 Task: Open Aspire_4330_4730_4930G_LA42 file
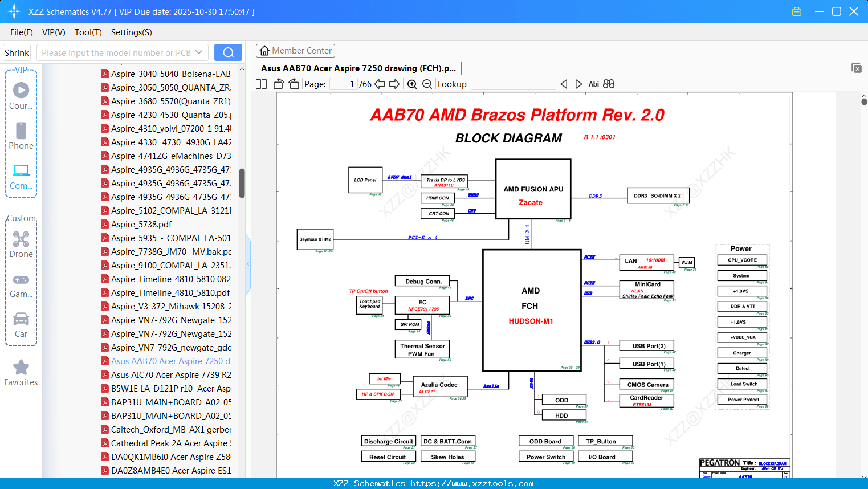coord(166,142)
